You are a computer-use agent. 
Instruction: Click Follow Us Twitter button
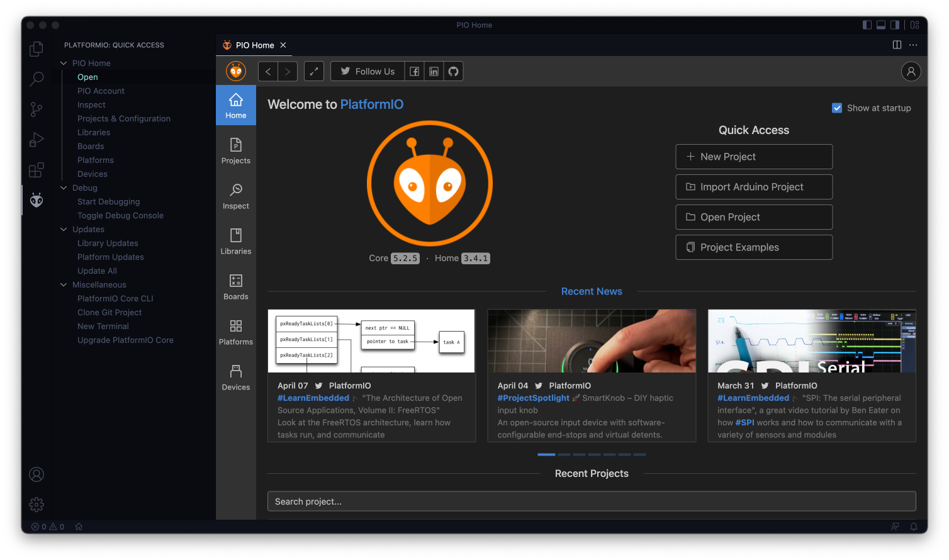[368, 71]
